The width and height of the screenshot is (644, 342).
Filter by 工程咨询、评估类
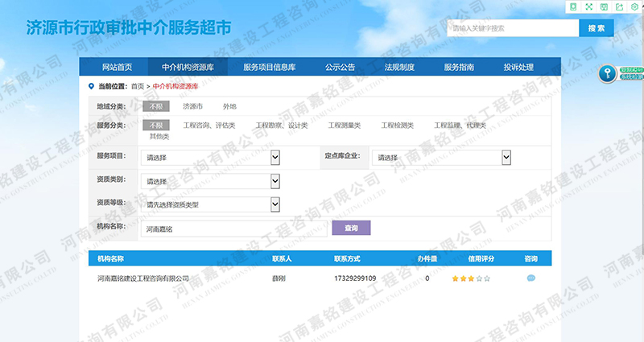(x=209, y=126)
